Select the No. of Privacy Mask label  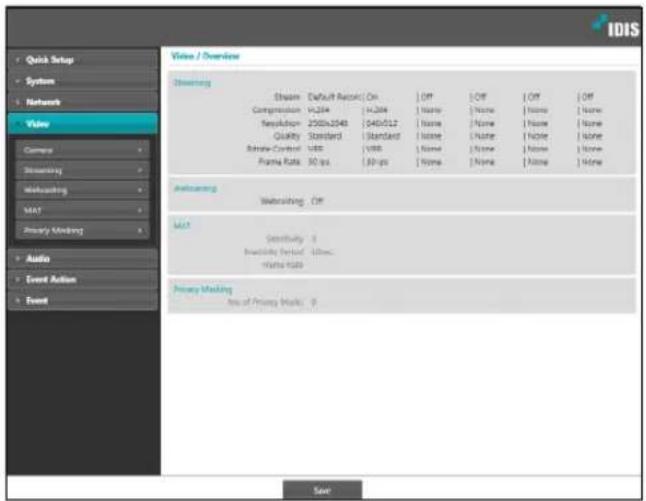(266, 302)
